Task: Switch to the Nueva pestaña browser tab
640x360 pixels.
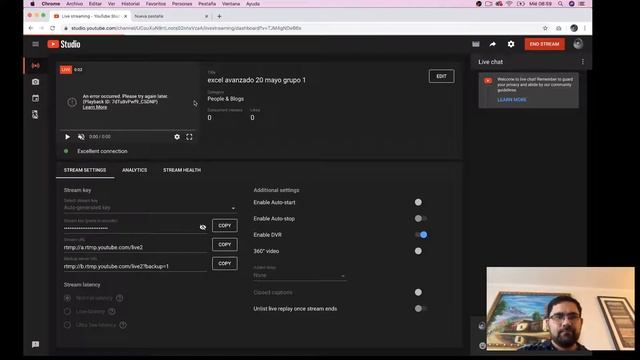Action: pos(171,16)
